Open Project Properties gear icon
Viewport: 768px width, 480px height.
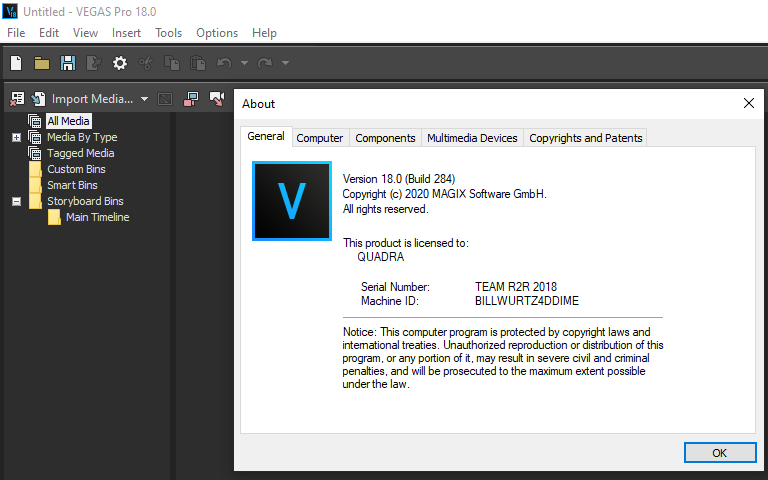[120, 63]
